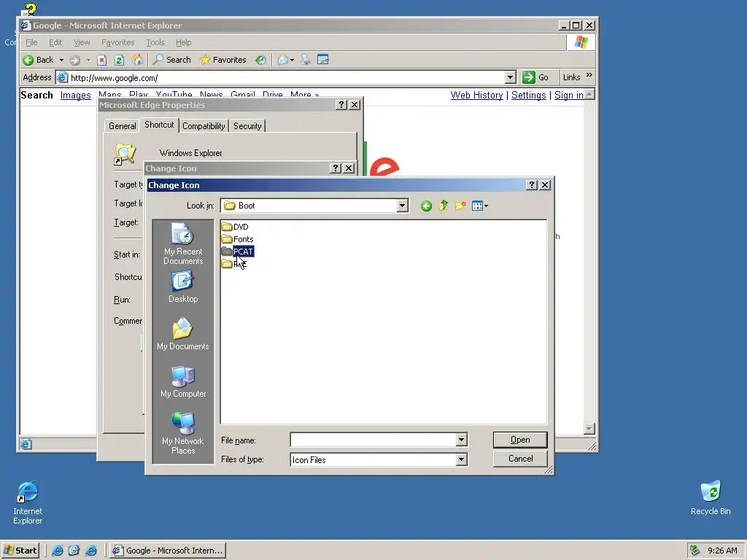Open Help menu in Internet Explorer
Viewport: 747px width, 560px height.
183,42
